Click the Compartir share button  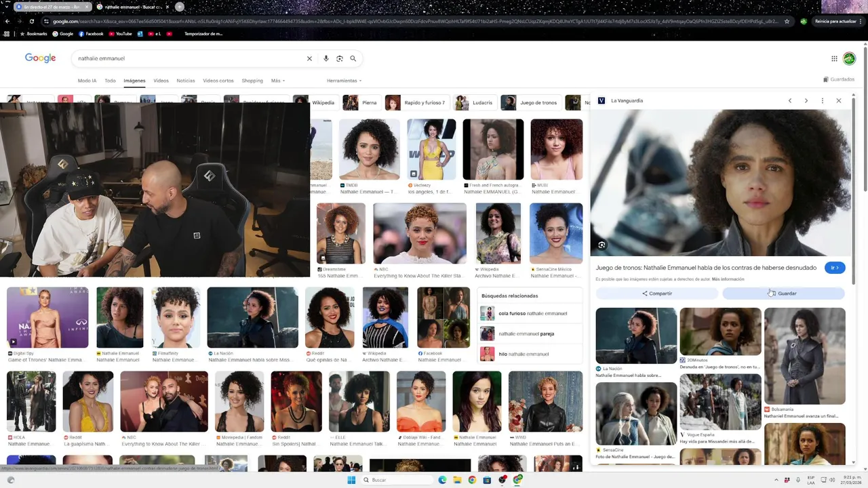pos(656,293)
